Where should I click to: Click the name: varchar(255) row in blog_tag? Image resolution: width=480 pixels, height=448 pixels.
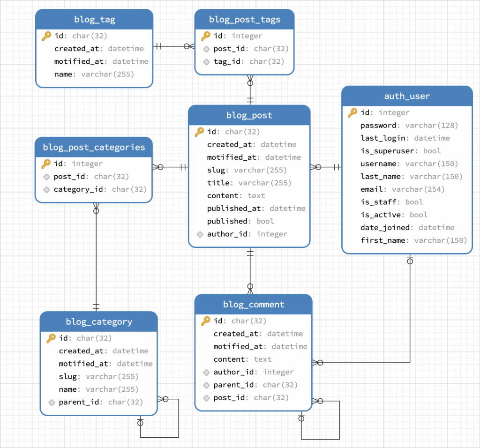94,75
